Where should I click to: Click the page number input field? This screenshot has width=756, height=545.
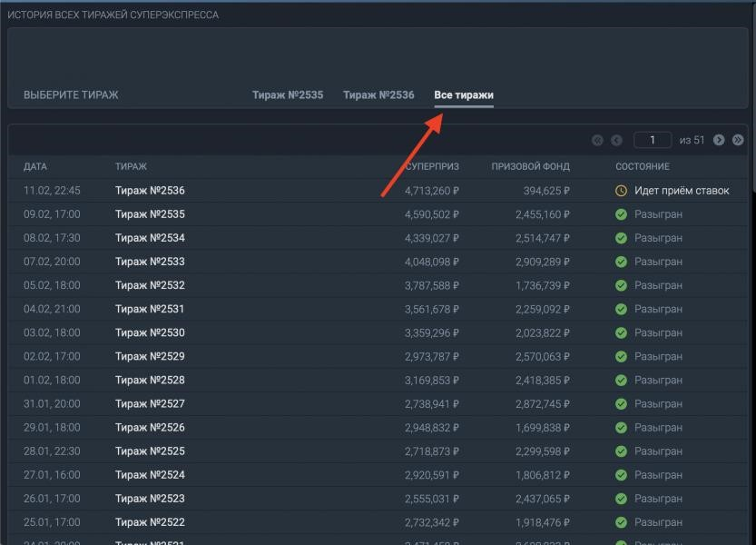click(653, 140)
